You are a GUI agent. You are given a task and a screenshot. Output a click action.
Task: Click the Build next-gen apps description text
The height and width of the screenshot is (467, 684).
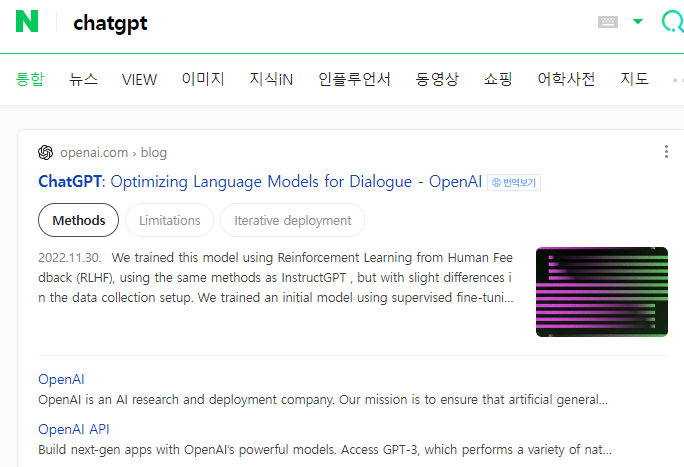pyautogui.click(x=325, y=450)
